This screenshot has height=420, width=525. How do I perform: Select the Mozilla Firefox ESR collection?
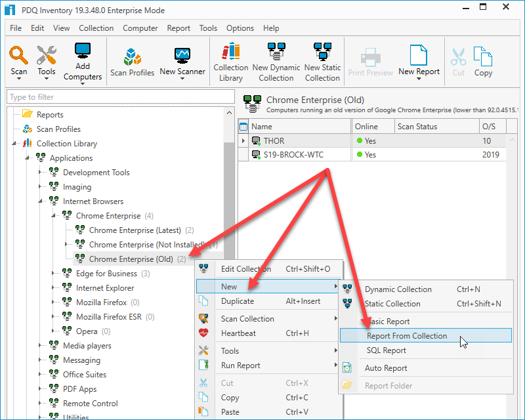pos(109,317)
